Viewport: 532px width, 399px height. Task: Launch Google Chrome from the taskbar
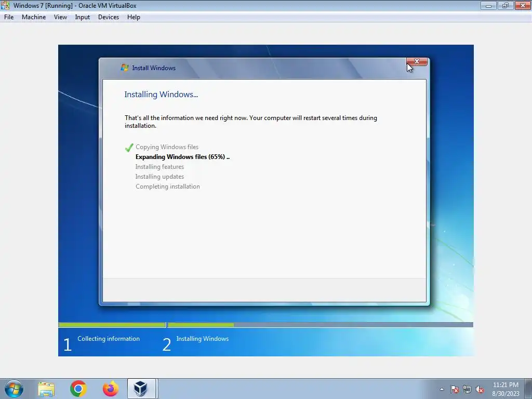tap(78, 389)
